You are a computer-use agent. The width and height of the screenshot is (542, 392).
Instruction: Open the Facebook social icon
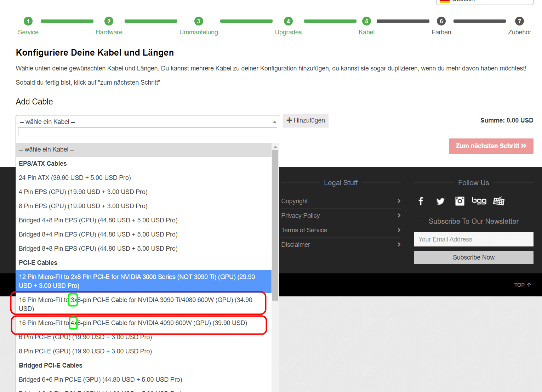tap(421, 201)
